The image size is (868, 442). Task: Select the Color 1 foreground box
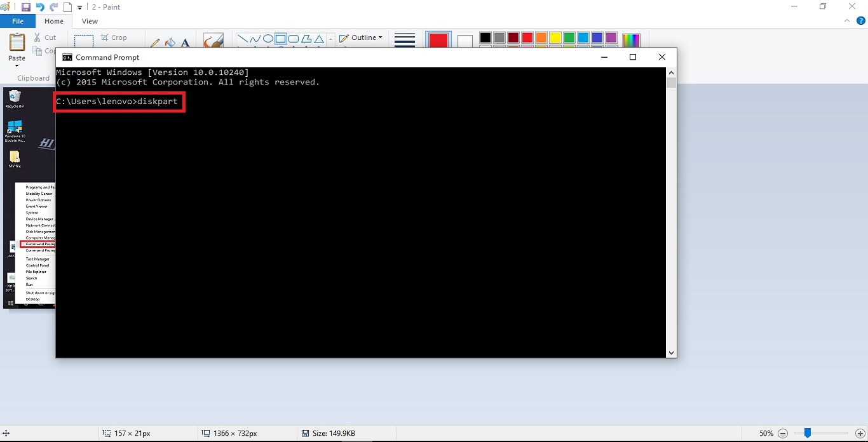pos(438,39)
